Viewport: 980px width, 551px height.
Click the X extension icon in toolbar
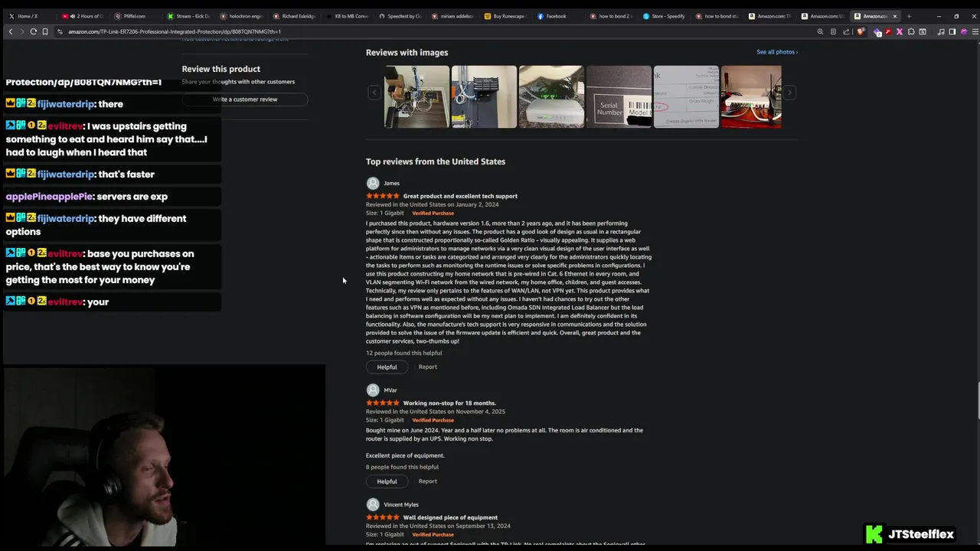click(x=900, y=31)
